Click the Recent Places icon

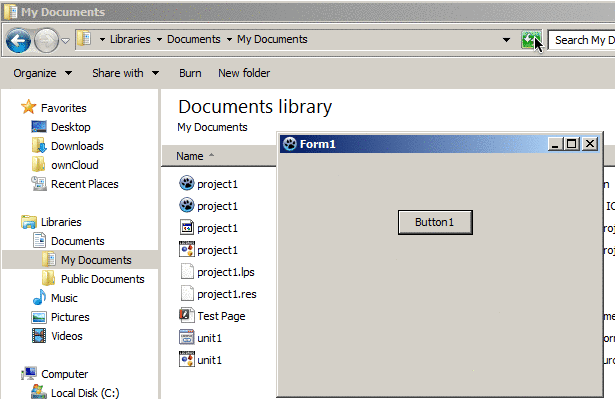click(x=39, y=184)
